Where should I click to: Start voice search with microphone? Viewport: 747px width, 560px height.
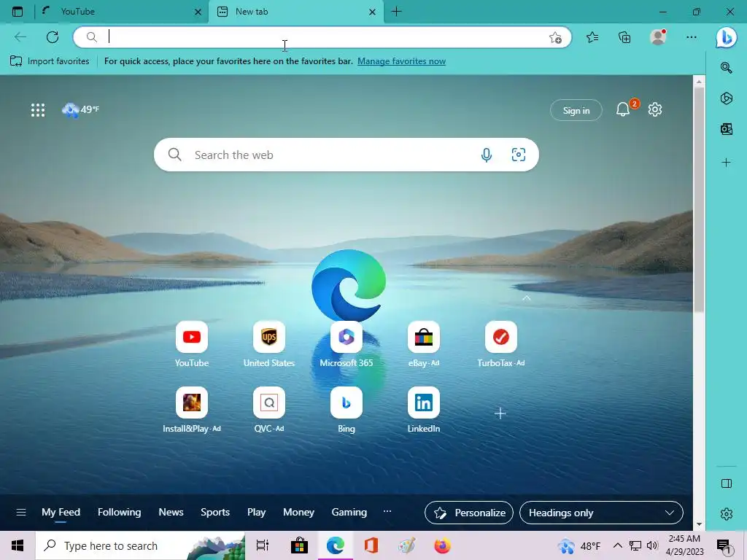tap(486, 155)
